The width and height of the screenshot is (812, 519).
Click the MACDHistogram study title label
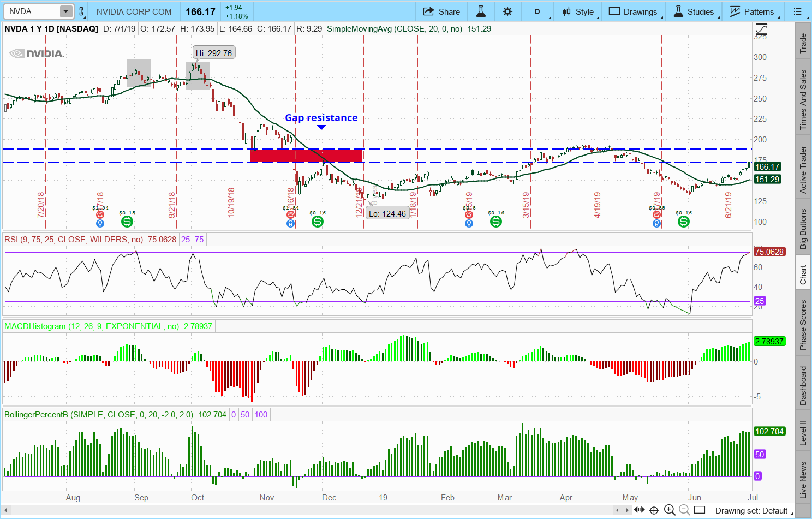[92, 326]
